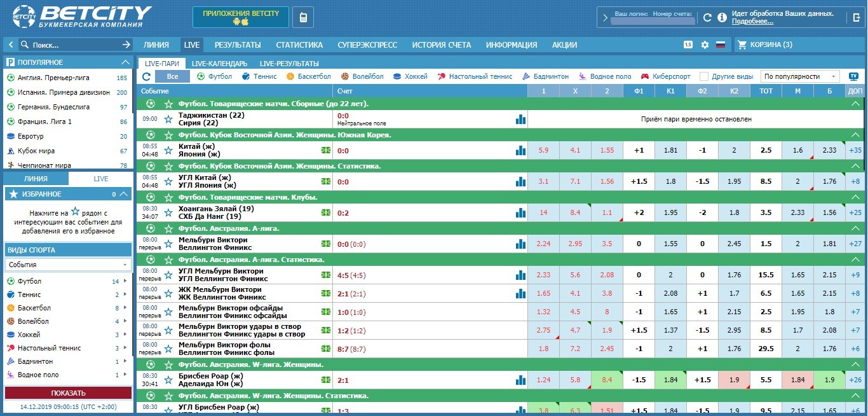This screenshot has width=868, height=416.
Task: Collapse the Популярное panel
Action: 125,62
